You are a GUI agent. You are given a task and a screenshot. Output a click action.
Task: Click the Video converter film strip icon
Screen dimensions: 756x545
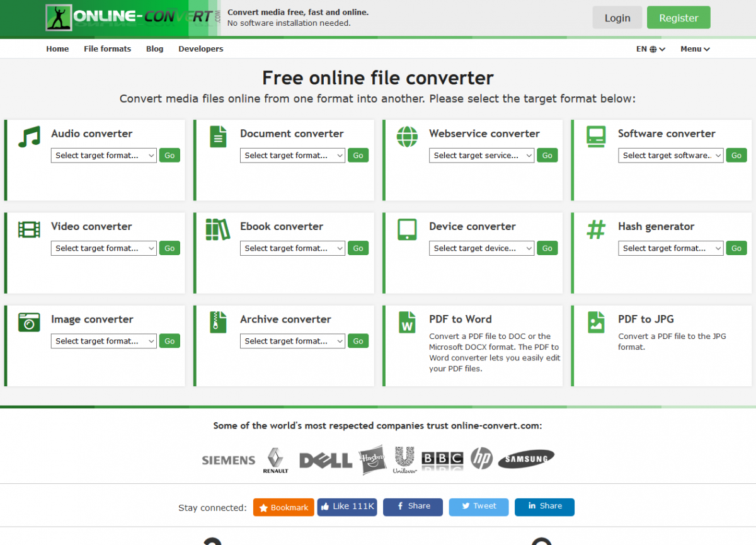point(29,229)
